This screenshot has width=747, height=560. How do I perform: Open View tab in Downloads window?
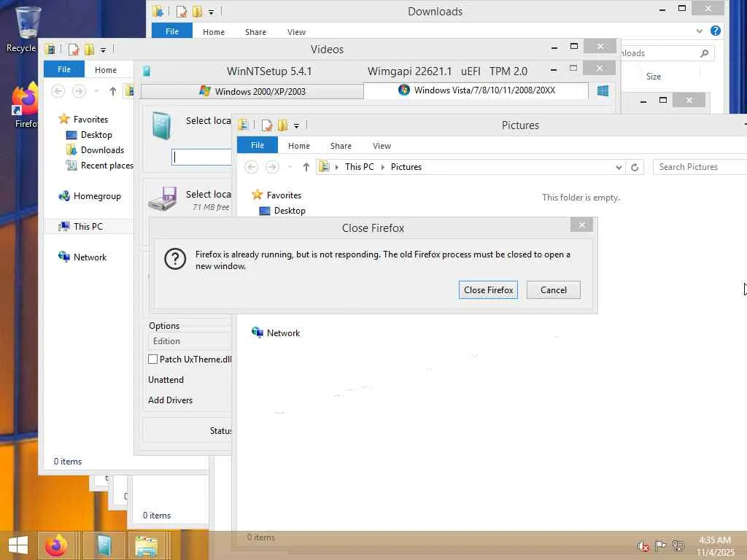click(x=296, y=32)
